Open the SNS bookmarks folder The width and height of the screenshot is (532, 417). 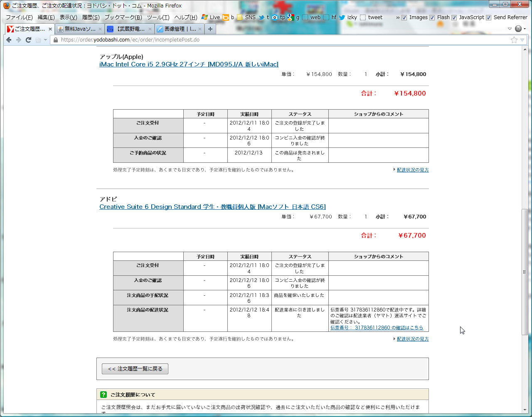click(x=246, y=17)
